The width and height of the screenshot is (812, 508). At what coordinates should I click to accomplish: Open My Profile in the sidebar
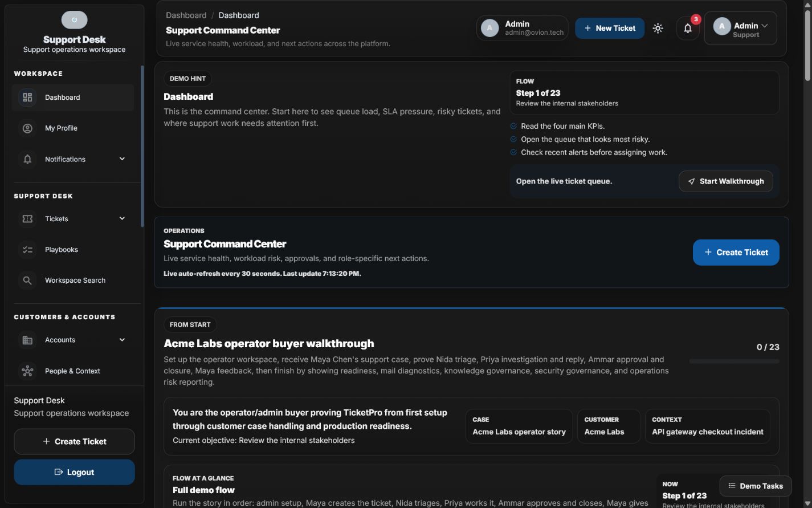[x=73, y=128]
